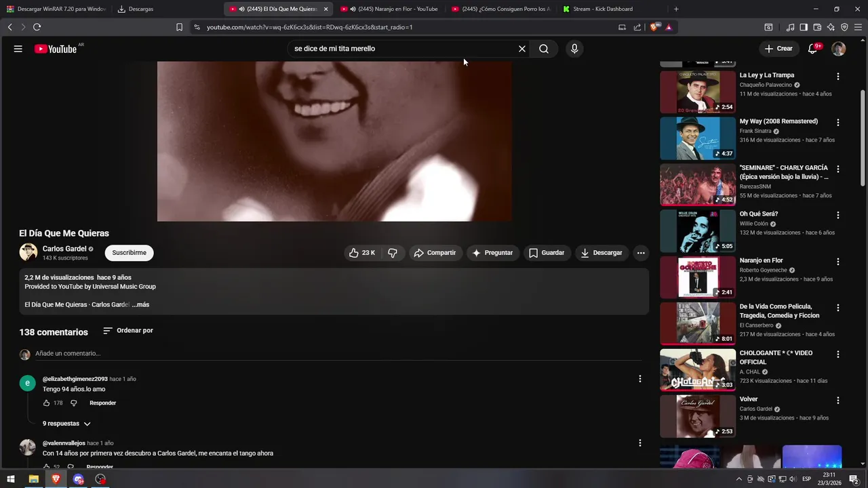Open options for De la Vida Como Pelicula
Screen dimensions: 868x488
click(838, 308)
